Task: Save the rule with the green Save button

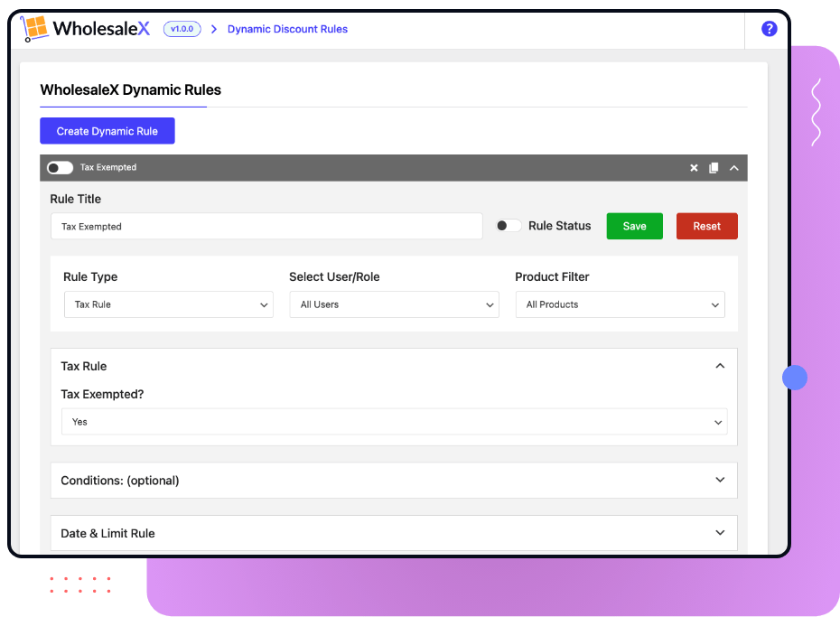Action: [634, 226]
